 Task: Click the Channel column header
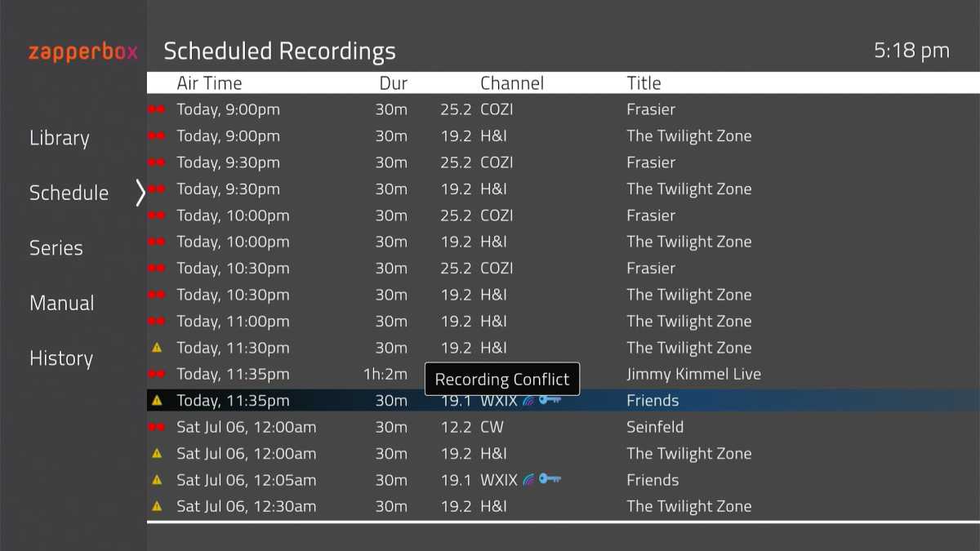tap(512, 83)
